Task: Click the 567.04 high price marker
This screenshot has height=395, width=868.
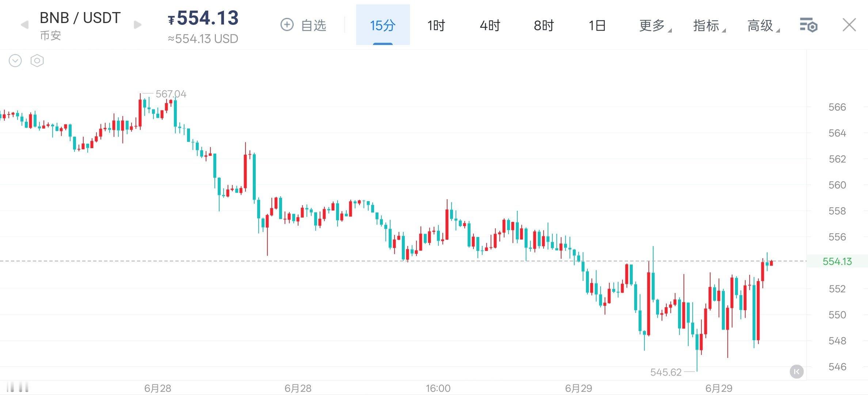Action: click(x=171, y=94)
